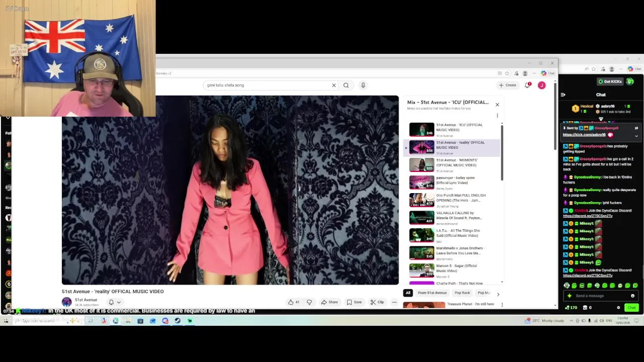Image resolution: width=644 pixels, height=362 pixels.
Task: Open YouTube notifications bell
Action: pos(527,85)
